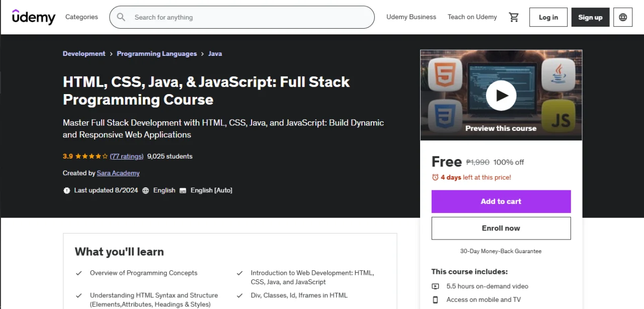Click the on-demand video icon
Viewport: 644px width, 309px height.
(435, 286)
